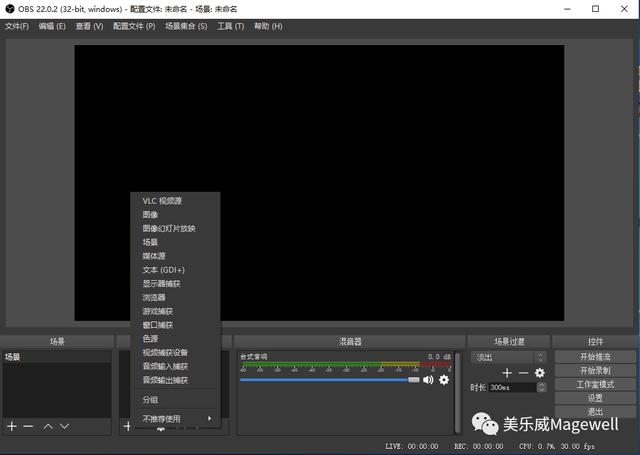Click the mixer panel vertical scrollbar

point(458,392)
